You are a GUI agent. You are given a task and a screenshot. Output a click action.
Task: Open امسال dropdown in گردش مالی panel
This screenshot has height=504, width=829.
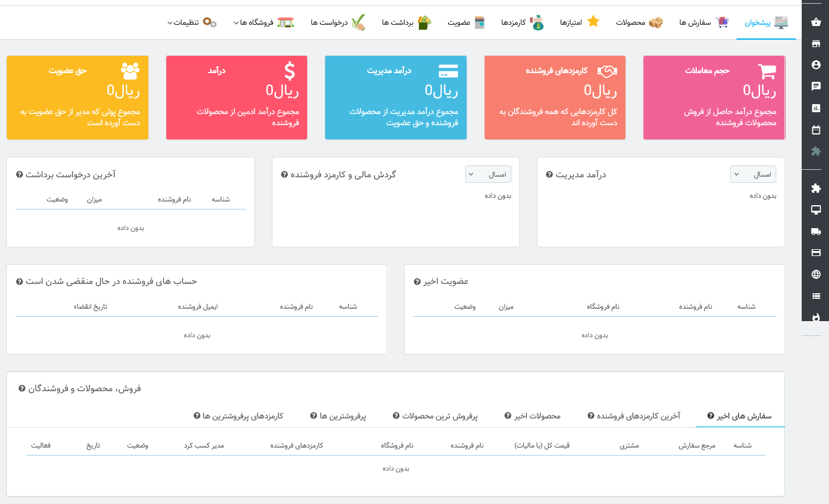[488, 174]
